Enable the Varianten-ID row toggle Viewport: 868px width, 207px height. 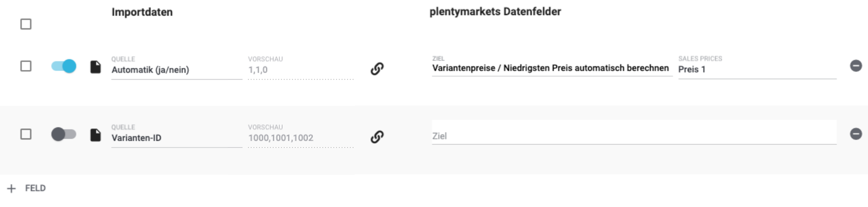pyautogui.click(x=64, y=135)
